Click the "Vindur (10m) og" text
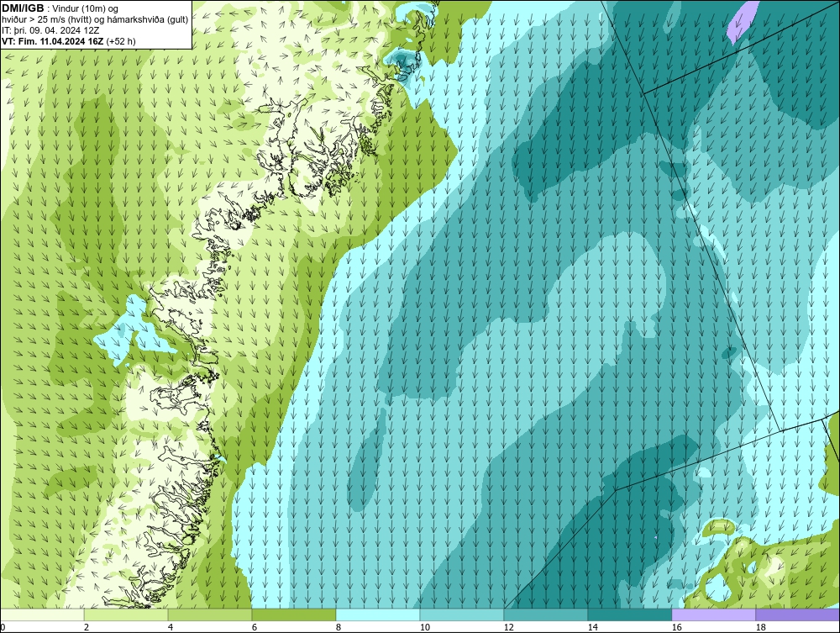The height and width of the screenshot is (633, 840). 86,9
